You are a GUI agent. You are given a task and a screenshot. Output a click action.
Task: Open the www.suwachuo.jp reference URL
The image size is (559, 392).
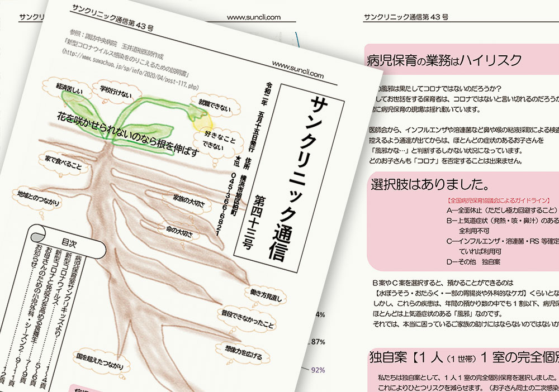(x=131, y=70)
